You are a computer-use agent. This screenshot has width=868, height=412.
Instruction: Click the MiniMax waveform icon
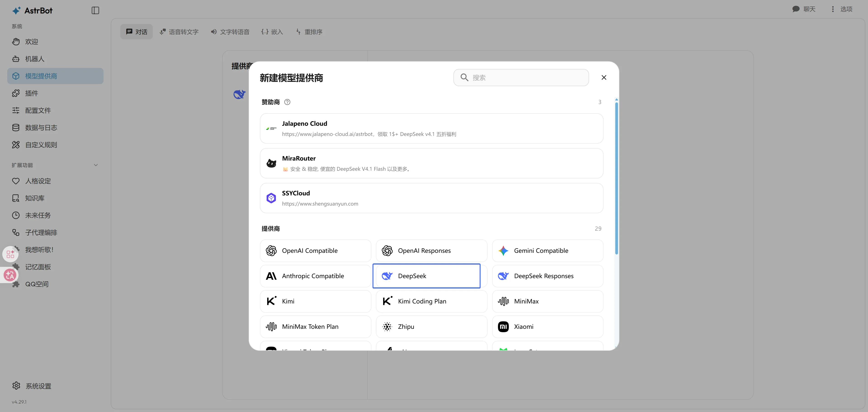pyautogui.click(x=503, y=301)
